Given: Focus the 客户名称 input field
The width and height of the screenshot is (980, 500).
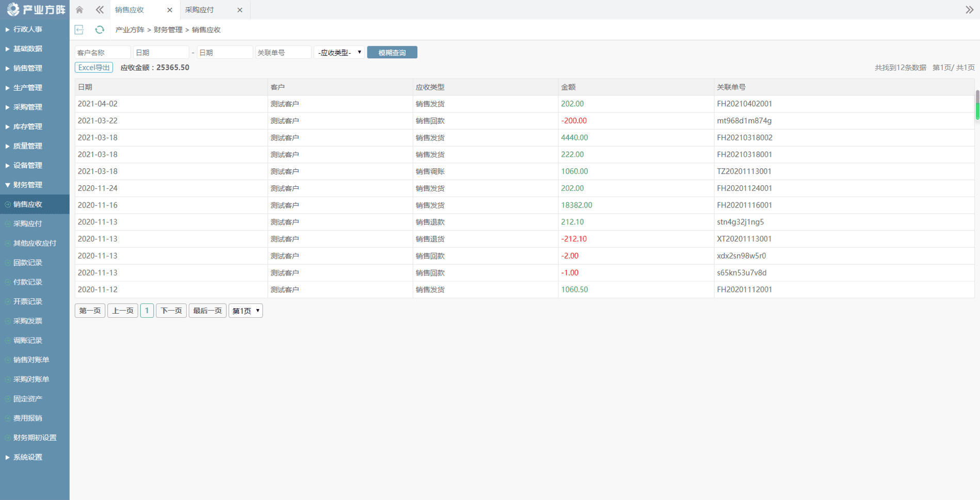Looking at the screenshot, I should click(x=102, y=53).
